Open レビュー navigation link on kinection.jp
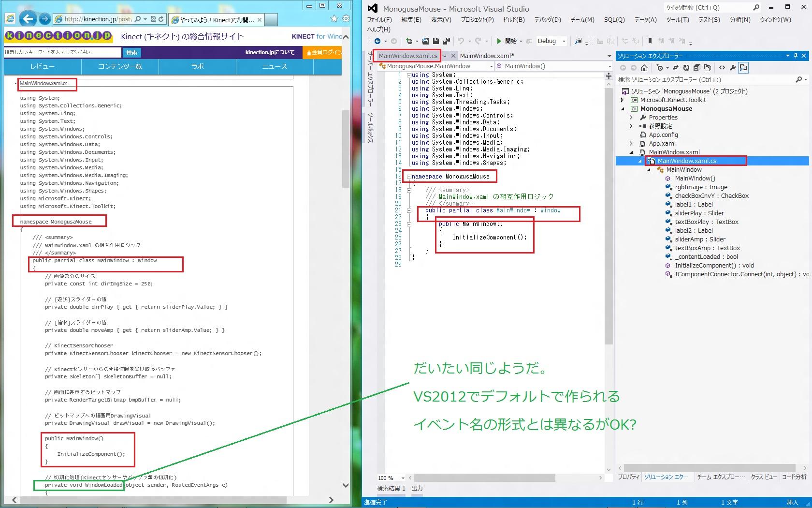Image resolution: width=812 pixels, height=508 pixels. [x=43, y=66]
